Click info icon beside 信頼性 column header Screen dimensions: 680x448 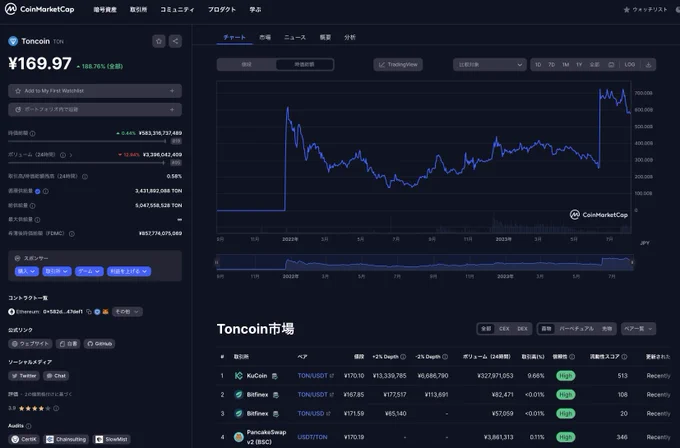[572, 357]
